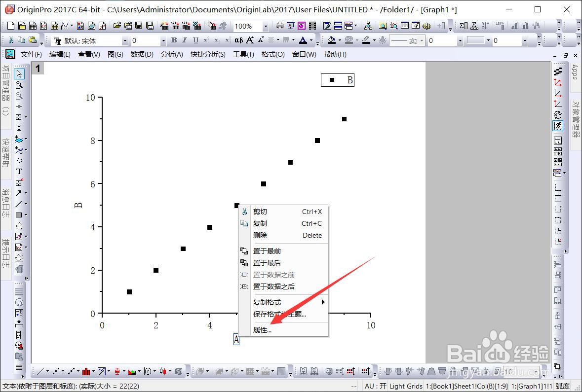Create a new project file

pos(11,26)
